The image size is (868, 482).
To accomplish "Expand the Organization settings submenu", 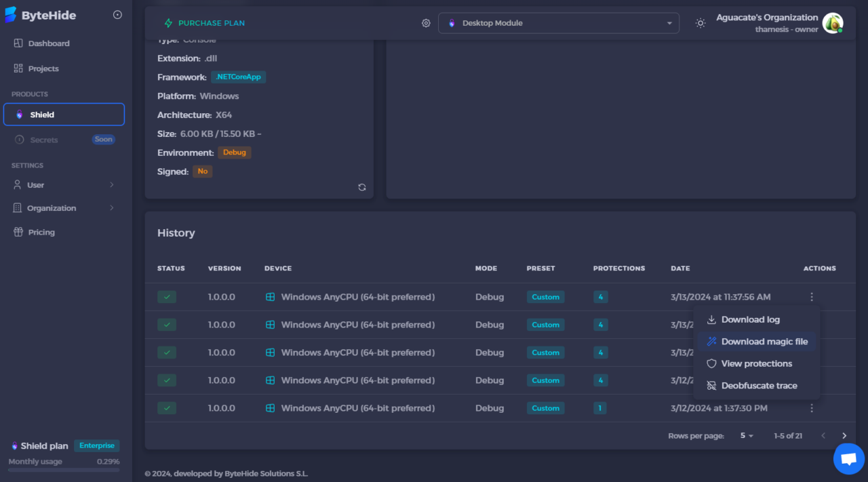I will click(64, 208).
